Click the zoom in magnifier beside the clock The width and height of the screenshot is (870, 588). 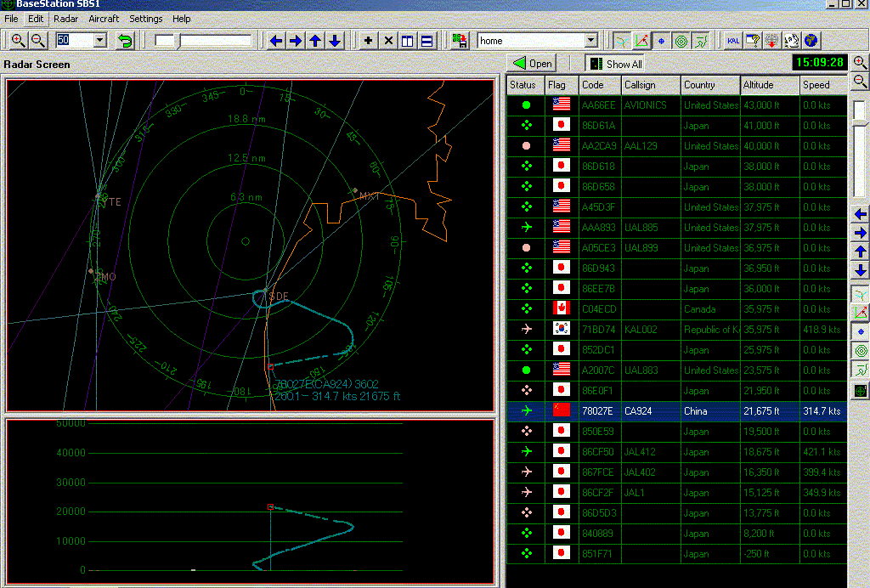(860, 62)
